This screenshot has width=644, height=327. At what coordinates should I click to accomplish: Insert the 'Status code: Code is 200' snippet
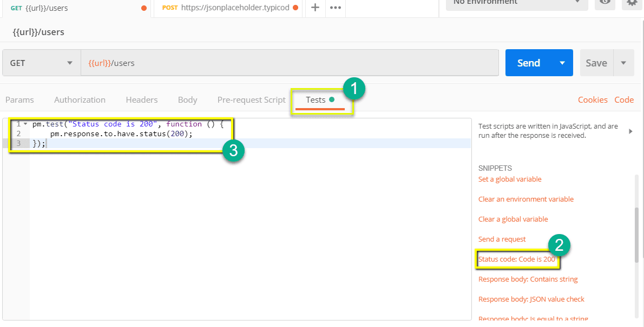point(517,259)
